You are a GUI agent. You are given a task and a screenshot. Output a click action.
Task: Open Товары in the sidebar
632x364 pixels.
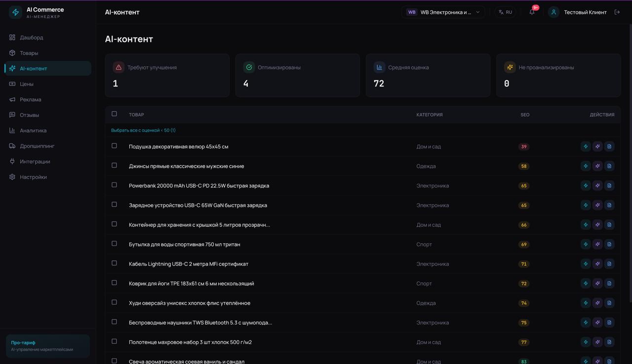pos(29,53)
